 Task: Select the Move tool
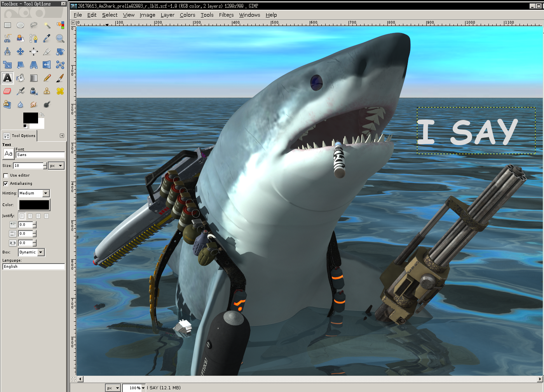[x=21, y=52]
